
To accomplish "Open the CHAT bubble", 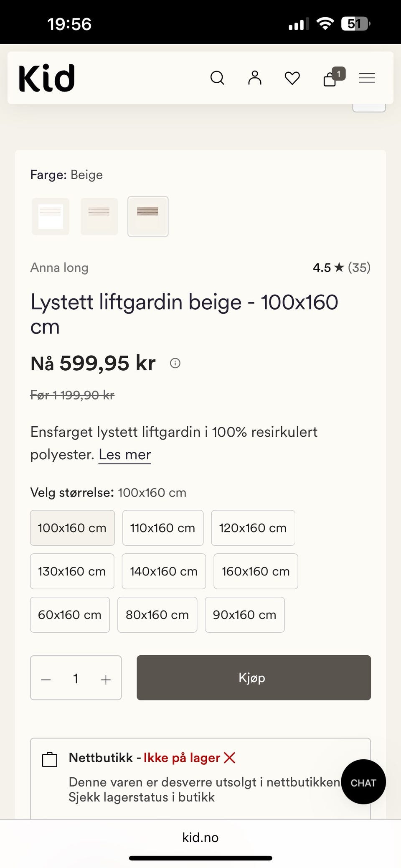I will pyautogui.click(x=363, y=782).
